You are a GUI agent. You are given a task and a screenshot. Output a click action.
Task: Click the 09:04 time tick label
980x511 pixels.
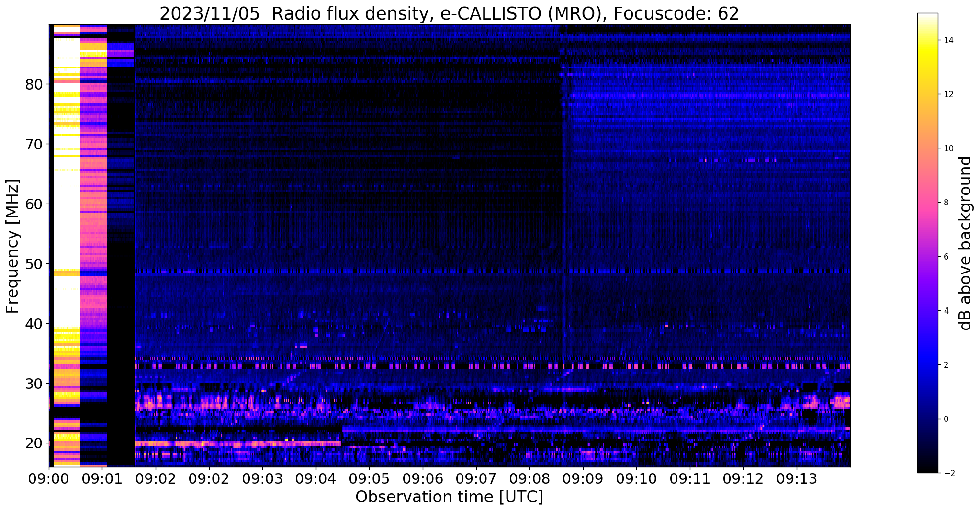point(315,478)
